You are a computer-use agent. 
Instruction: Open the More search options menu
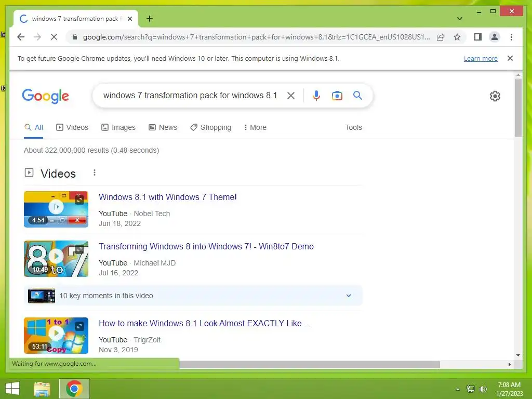point(255,128)
